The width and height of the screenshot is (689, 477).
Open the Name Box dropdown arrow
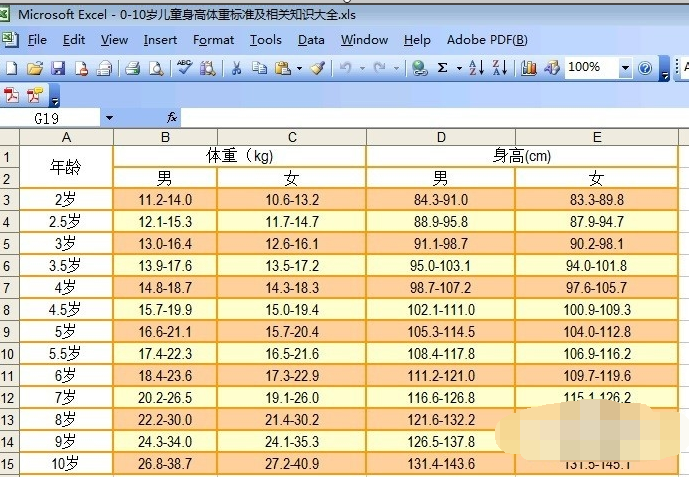tap(109, 118)
